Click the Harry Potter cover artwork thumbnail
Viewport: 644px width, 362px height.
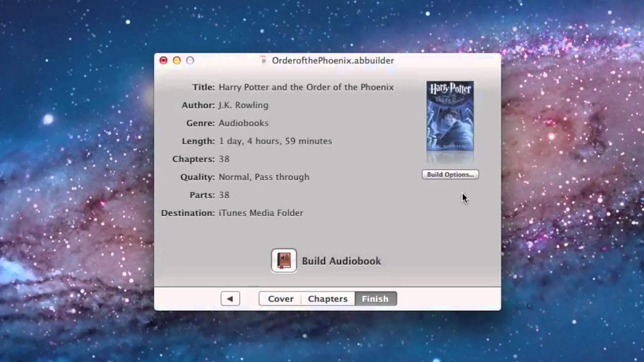450,116
